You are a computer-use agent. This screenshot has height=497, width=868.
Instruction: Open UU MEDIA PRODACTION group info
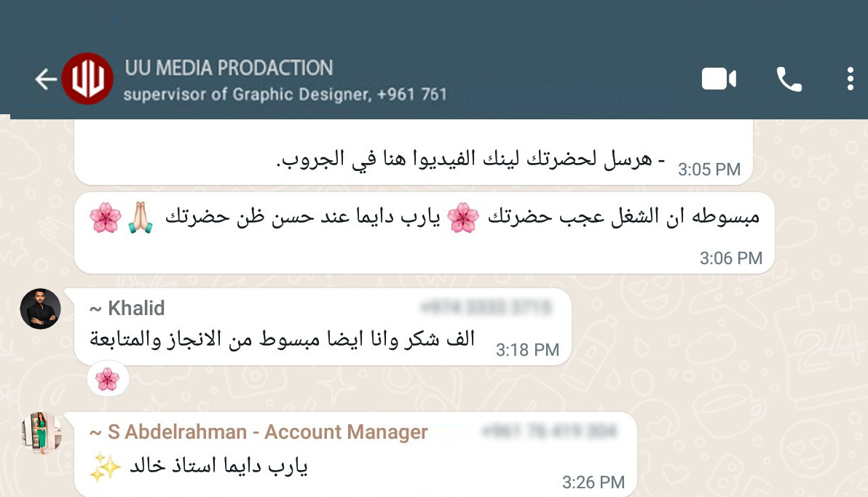point(229,68)
